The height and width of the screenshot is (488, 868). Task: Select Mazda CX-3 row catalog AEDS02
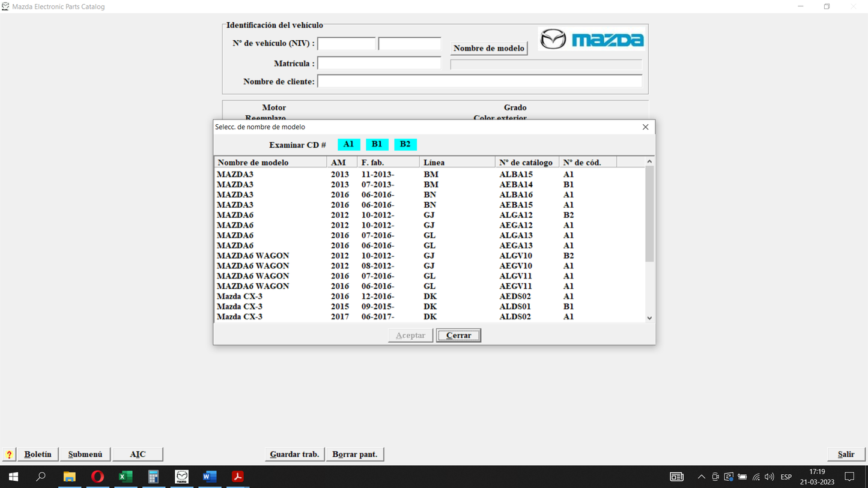(429, 297)
